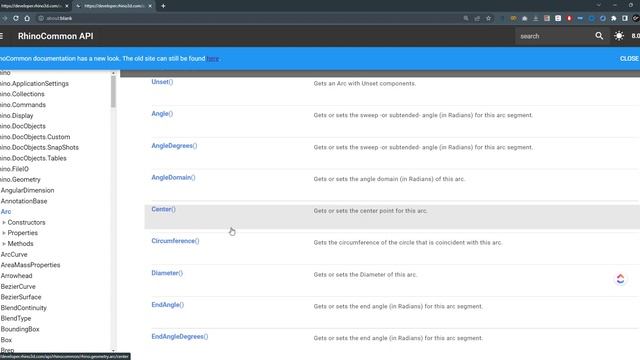Open the downloads tray icon in toolbar

(x=536, y=18)
